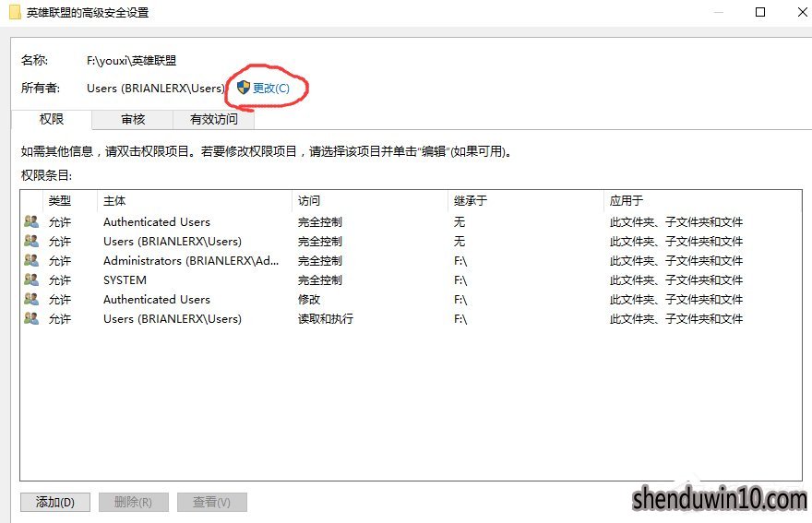Click user icon of Authenticated Users 完全控制 row
Viewport: 812px width, 523px height.
31,221
